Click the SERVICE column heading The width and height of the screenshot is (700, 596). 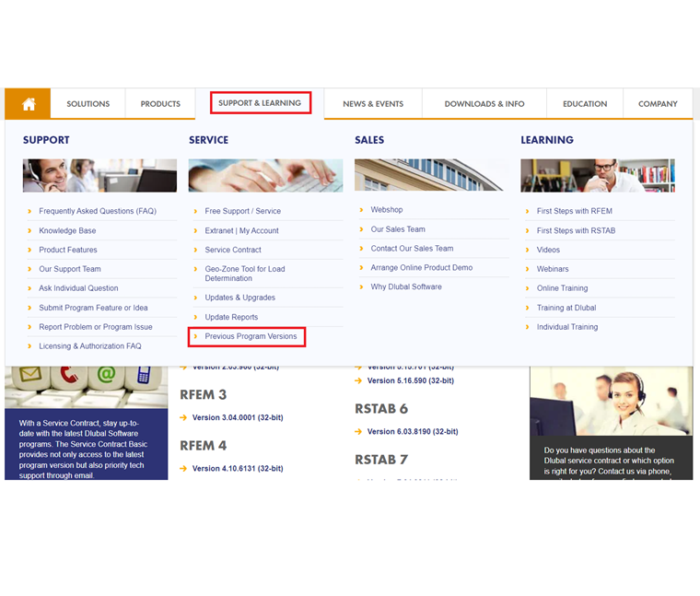pyautogui.click(x=208, y=140)
